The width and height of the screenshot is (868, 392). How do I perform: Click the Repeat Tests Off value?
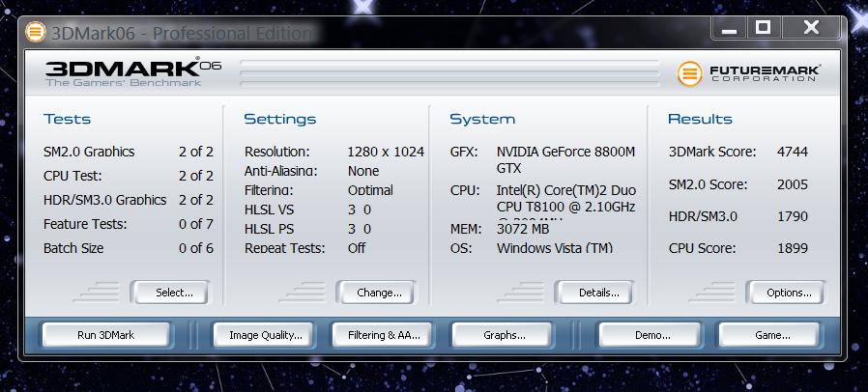pyautogui.click(x=357, y=248)
